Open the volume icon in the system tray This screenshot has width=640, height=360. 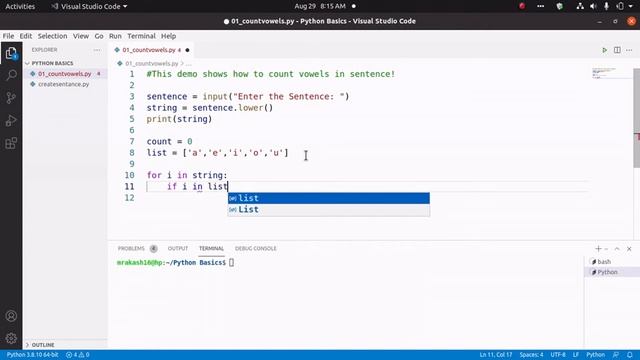click(x=593, y=6)
